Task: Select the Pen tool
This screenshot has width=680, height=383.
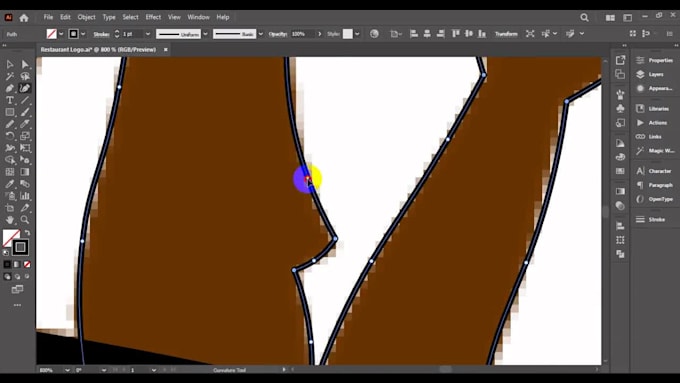Action: pyautogui.click(x=10, y=88)
